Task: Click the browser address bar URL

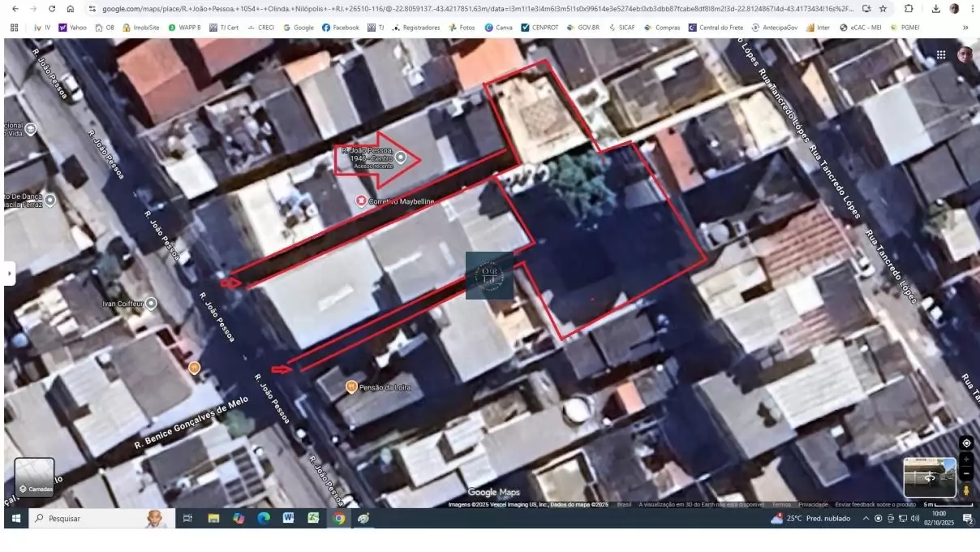Action: click(471, 9)
